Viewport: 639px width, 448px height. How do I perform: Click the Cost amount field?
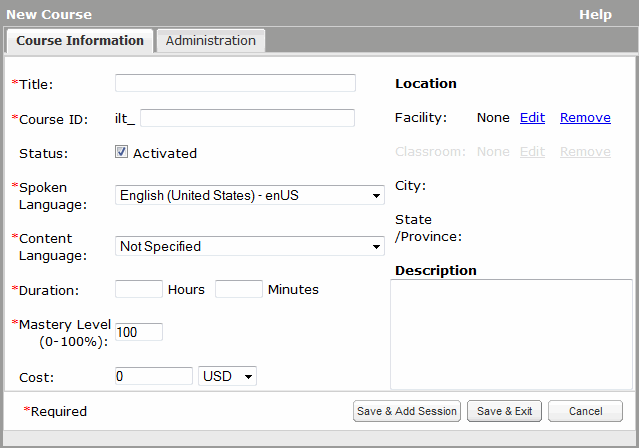(154, 376)
